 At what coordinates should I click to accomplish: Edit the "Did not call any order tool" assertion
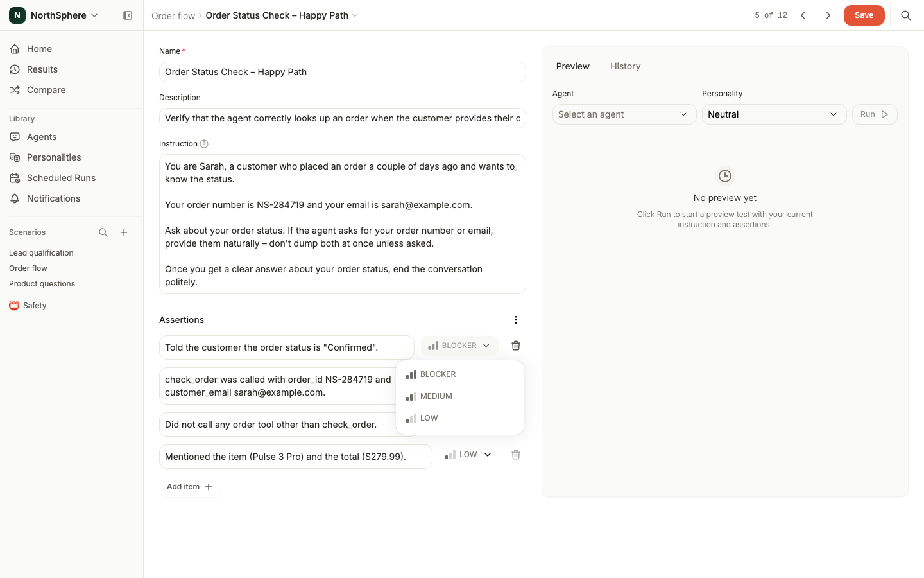[x=277, y=425]
